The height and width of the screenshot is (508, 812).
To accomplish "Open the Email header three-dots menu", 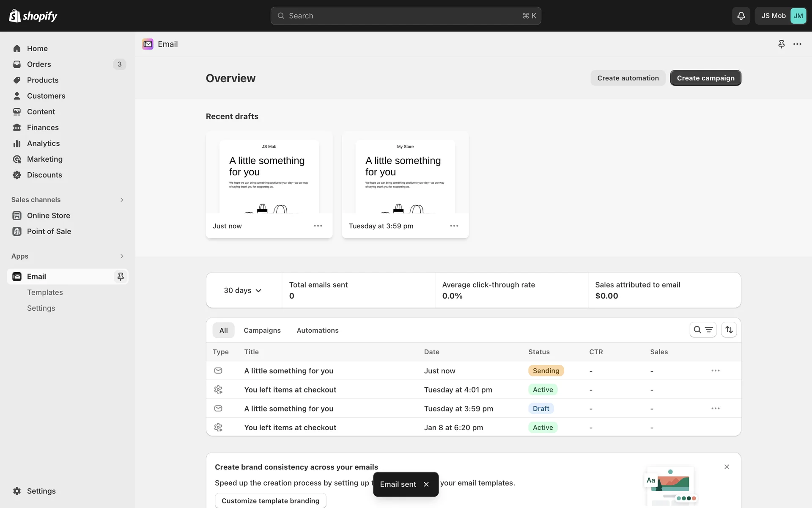I will pyautogui.click(x=797, y=44).
